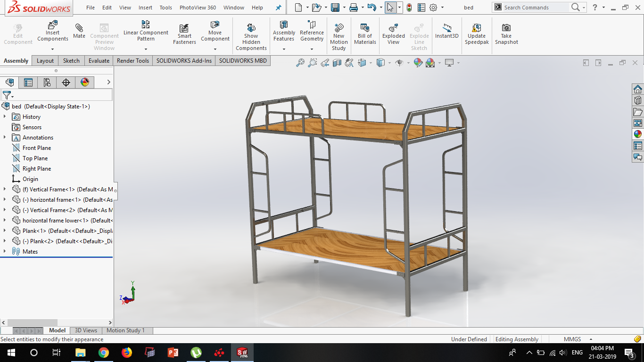Toggle the Hide/Show Items eye icon
This screenshot has height=362, width=644.
click(x=399, y=63)
